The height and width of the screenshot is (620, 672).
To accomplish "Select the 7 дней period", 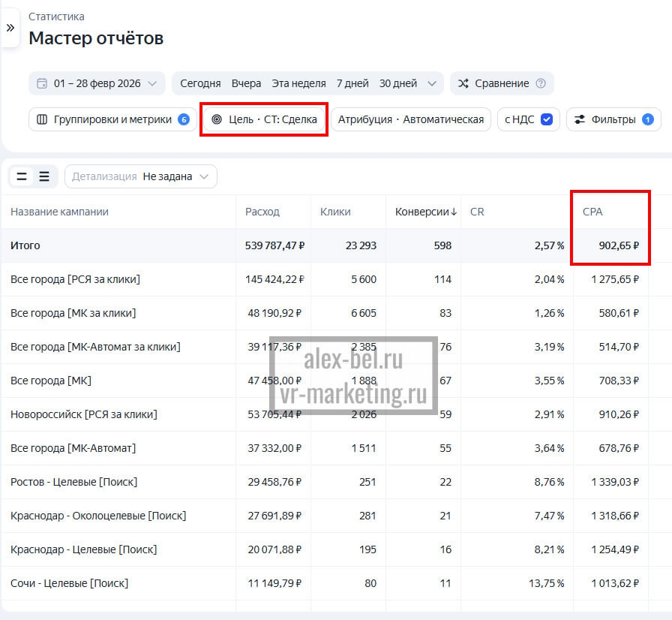I will point(352,83).
